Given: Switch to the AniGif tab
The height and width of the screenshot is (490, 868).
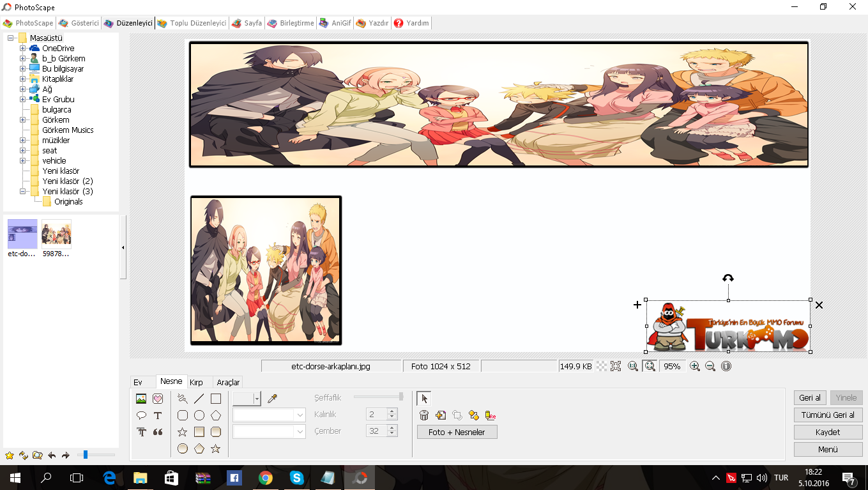Looking at the screenshot, I should tap(335, 23).
